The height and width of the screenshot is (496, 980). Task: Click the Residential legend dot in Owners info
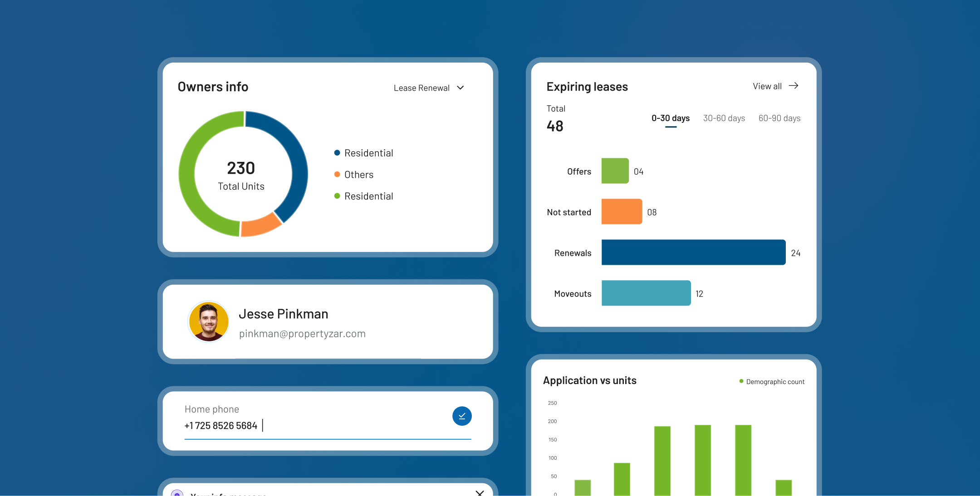point(337,152)
